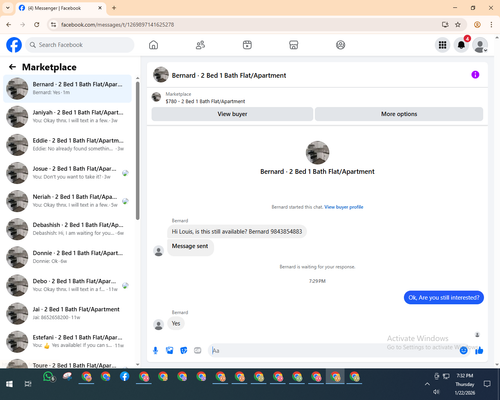The height and width of the screenshot is (400, 500).
Task: Open Janiyah conversation in the list
Action: tap(67, 116)
